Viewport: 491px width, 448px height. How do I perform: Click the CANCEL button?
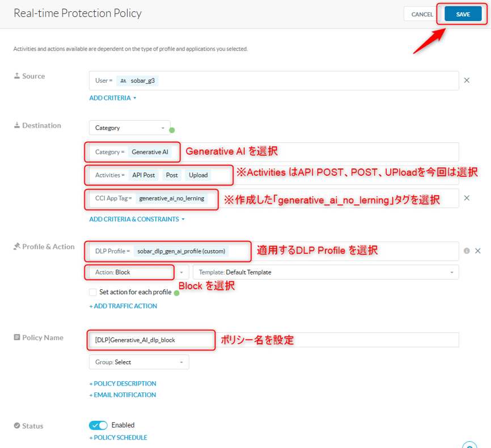[x=422, y=14]
